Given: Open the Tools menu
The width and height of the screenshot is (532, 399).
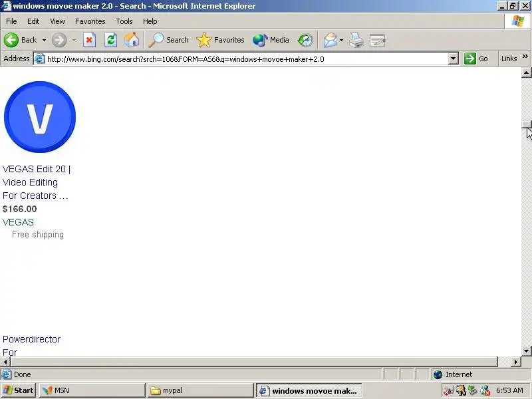Looking at the screenshot, I should tap(124, 21).
